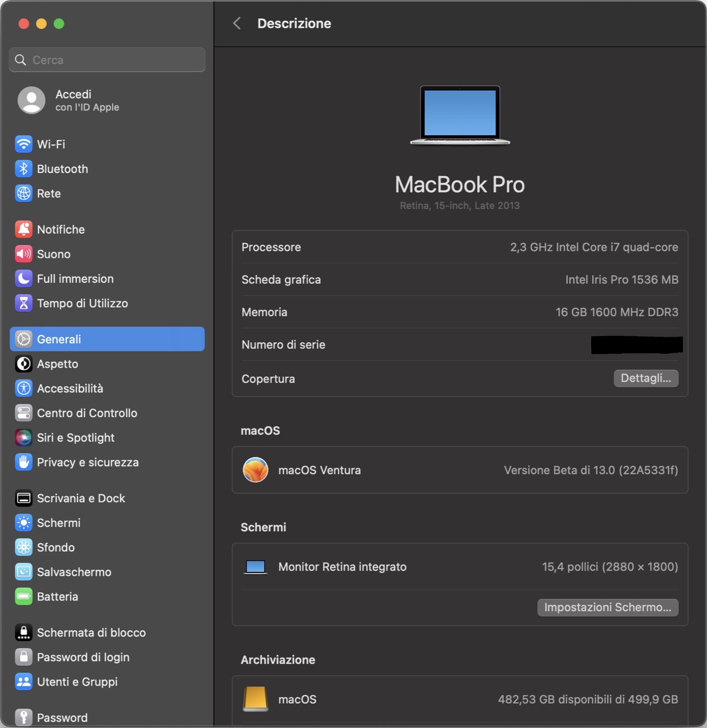The width and height of the screenshot is (707, 728).
Task: Select Privacy e sicurezza in sidebar
Action: tap(107, 462)
